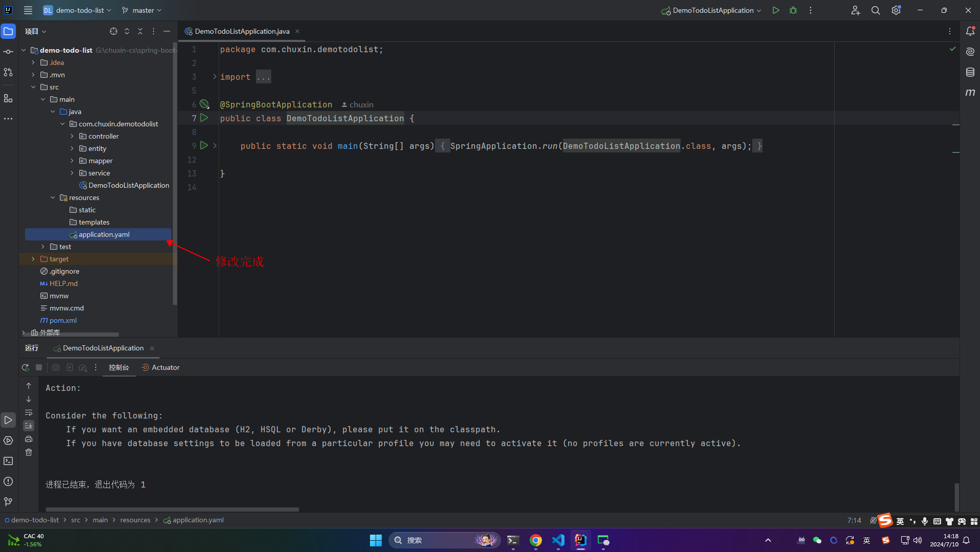
Task: Click caret position 7:14 indicator
Action: coord(854,520)
